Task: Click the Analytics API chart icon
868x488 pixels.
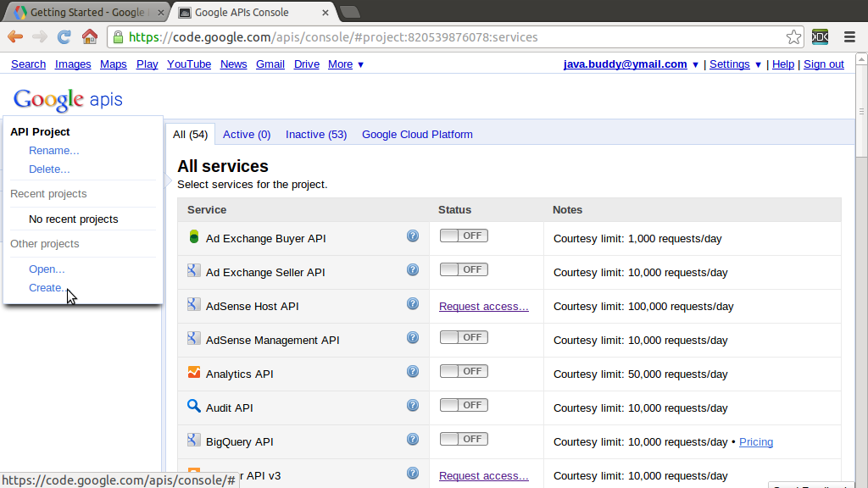Action: click(x=194, y=372)
